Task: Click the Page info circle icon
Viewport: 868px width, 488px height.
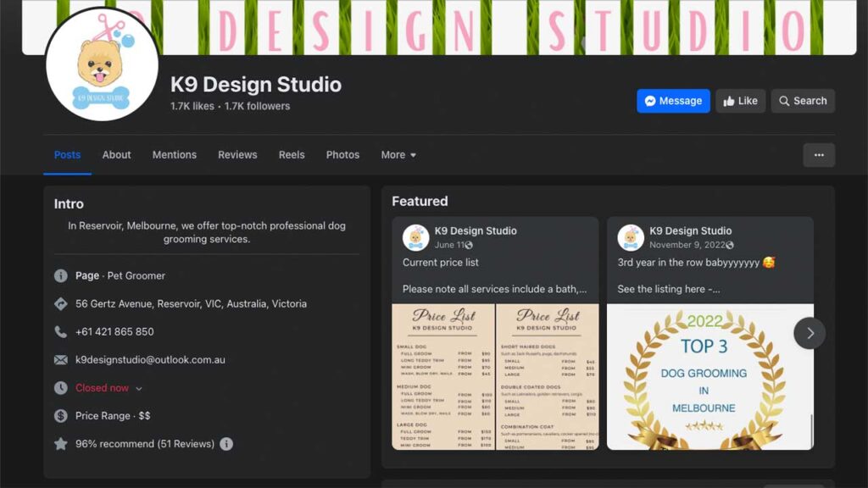Action: [x=61, y=275]
